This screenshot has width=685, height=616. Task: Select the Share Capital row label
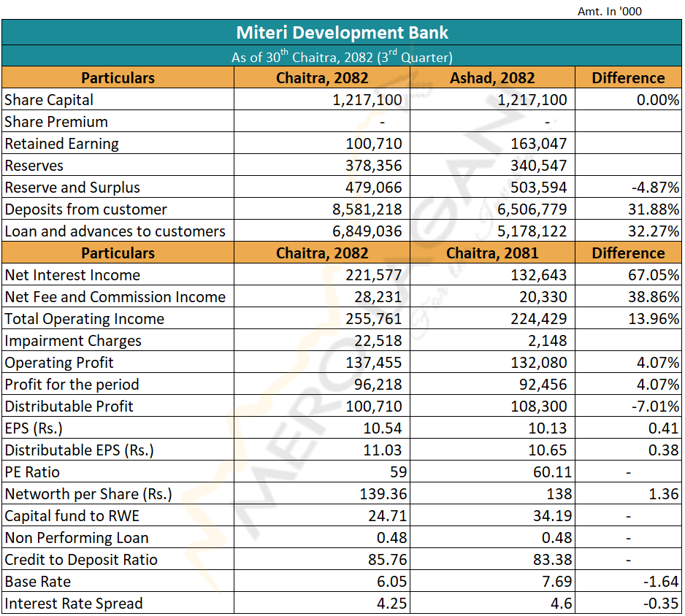click(x=49, y=100)
